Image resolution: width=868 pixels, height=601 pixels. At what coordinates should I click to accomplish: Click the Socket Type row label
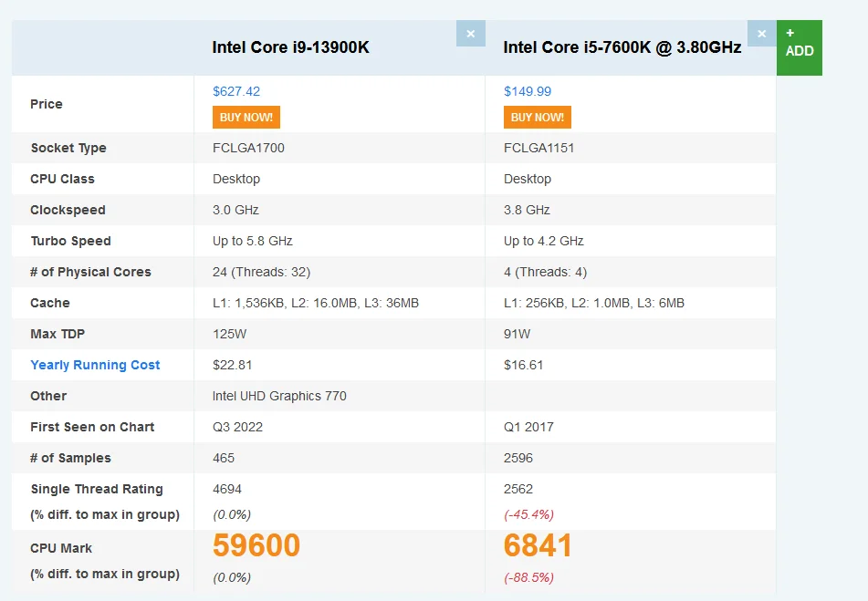click(68, 148)
